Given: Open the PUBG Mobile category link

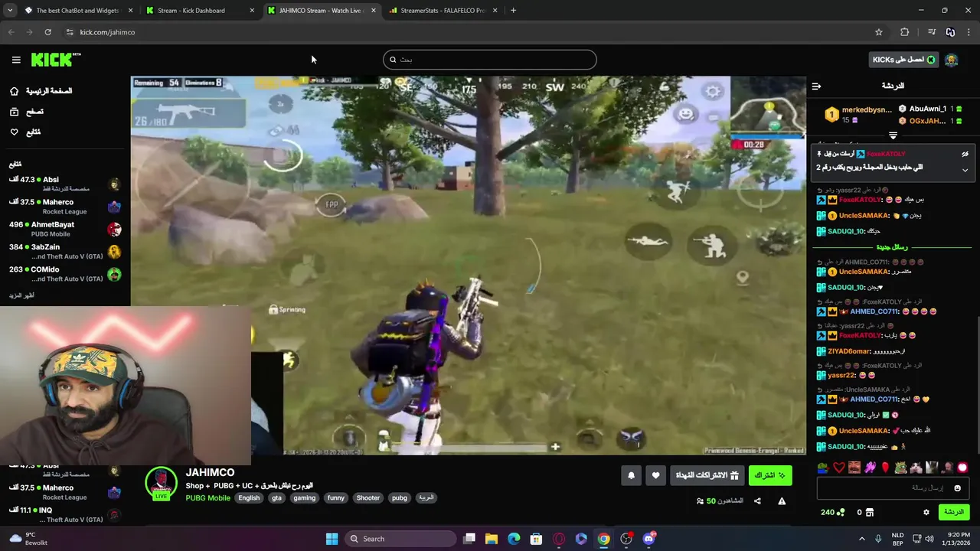Looking at the screenshot, I should pos(207,498).
